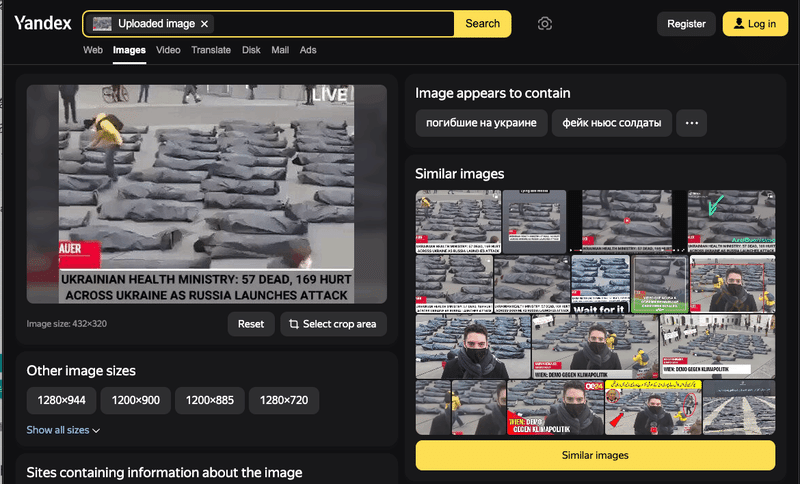Click uploaded image thumbnail in search bar
This screenshot has height=484, width=800.
coord(102,24)
